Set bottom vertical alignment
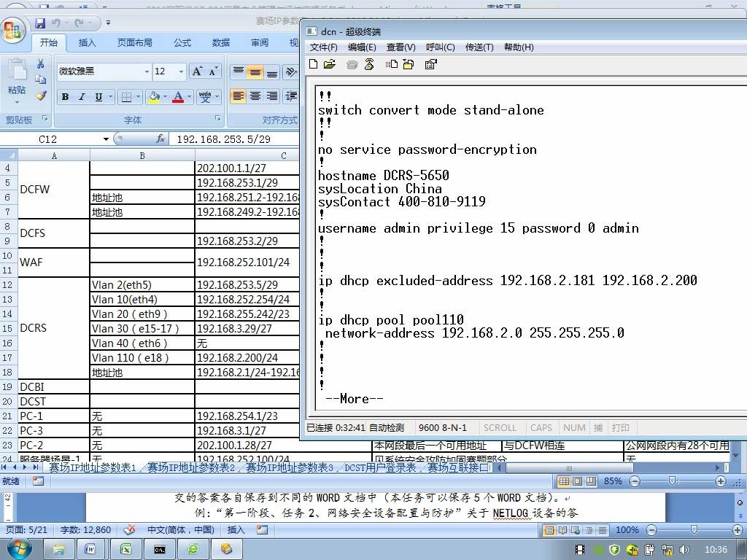Image resolution: width=747 pixels, height=560 pixels. tap(271, 72)
